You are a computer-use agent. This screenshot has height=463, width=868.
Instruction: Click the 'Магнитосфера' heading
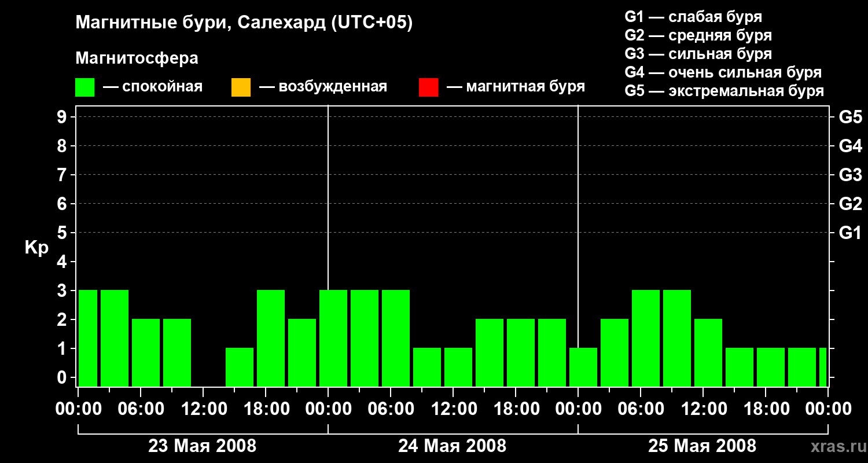[x=137, y=58]
